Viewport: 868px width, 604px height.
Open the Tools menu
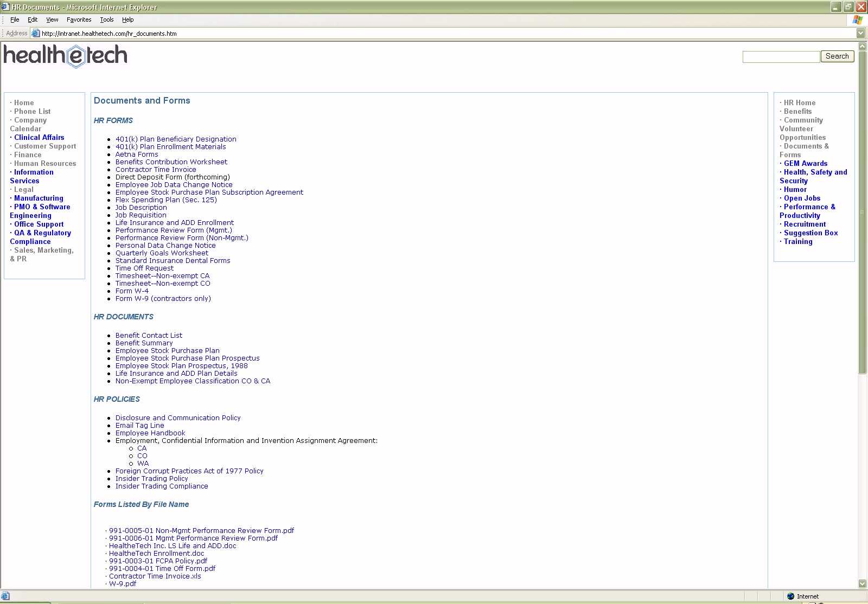pyautogui.click(x=106, y=20)
